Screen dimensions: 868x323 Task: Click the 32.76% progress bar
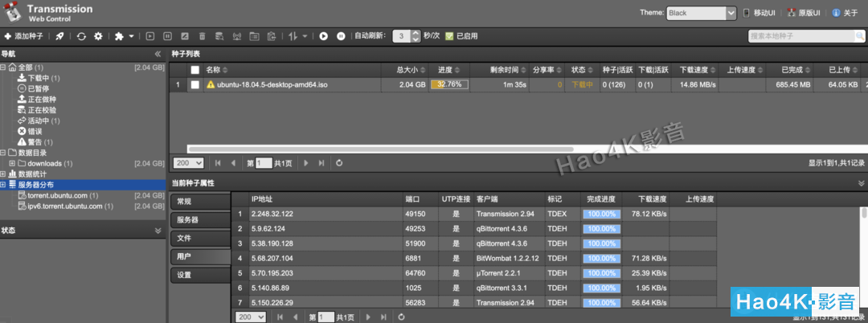(449, 84)
